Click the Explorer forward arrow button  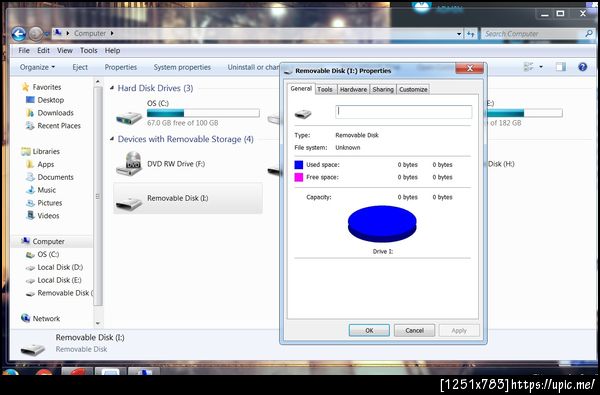(36, 34)
